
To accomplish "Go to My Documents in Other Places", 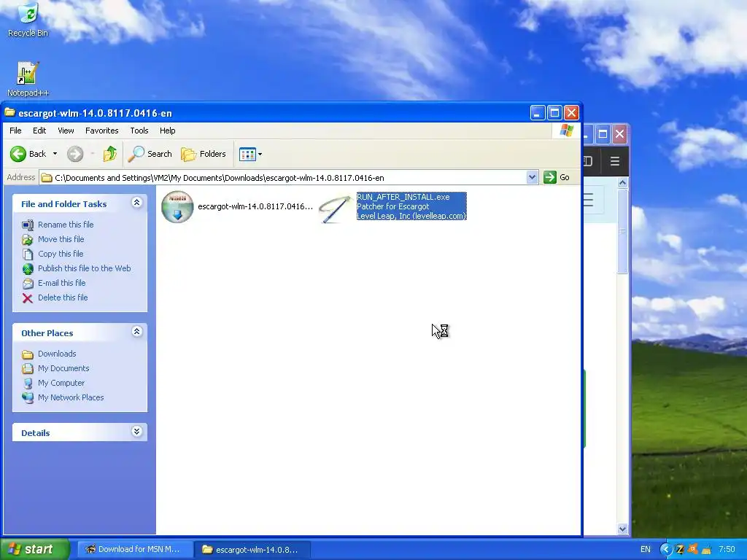I will pyautogui.click(x=64, y=368).
